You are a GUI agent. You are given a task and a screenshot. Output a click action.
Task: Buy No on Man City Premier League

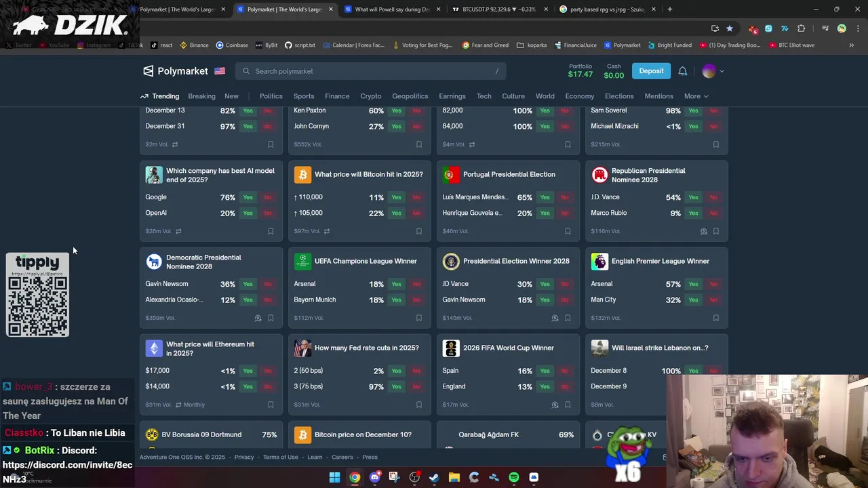(713, 300)
